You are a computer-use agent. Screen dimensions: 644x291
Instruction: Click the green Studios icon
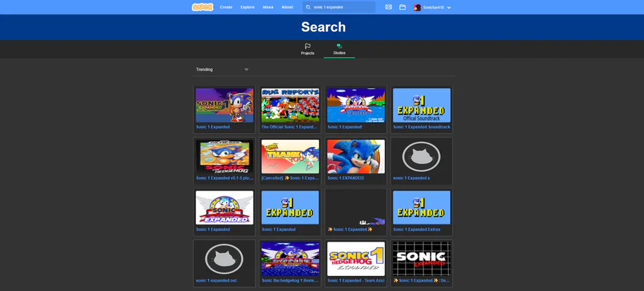tap(339, 46)
